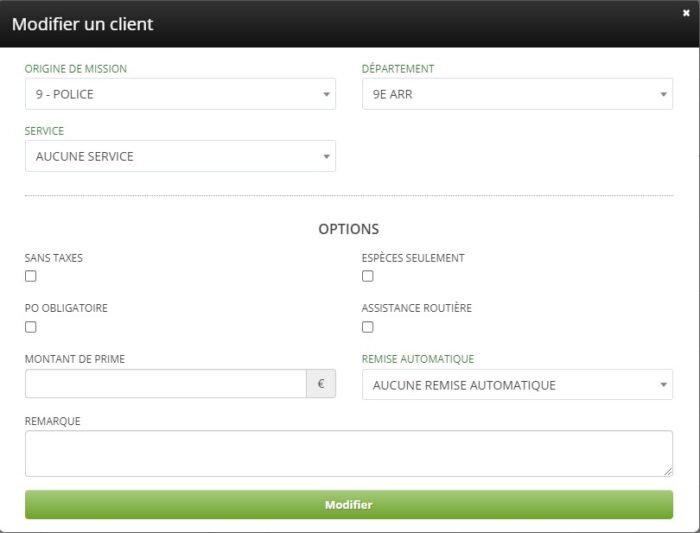Screen dimensions: 700x533
Task: Open the Service dropdown
Action: pyautogui.click(x=180, y=156)
